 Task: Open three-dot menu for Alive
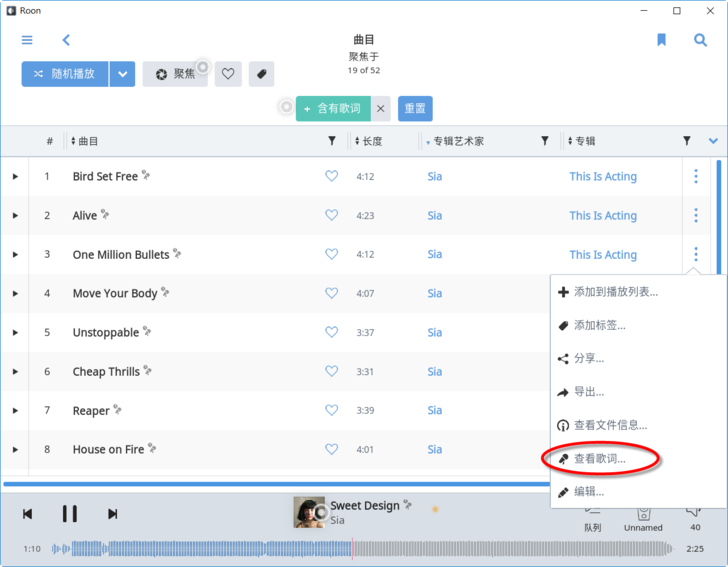pos(696,215)
